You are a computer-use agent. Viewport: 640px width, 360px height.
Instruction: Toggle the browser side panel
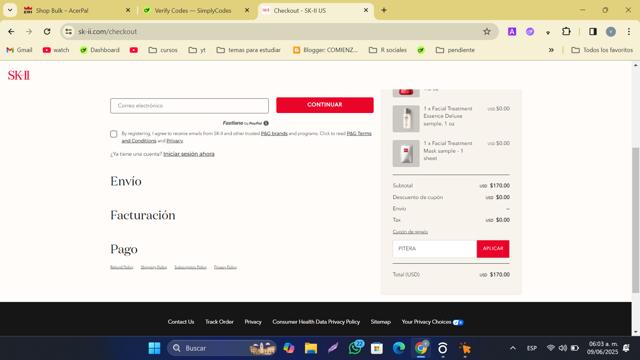coord(593,31)
